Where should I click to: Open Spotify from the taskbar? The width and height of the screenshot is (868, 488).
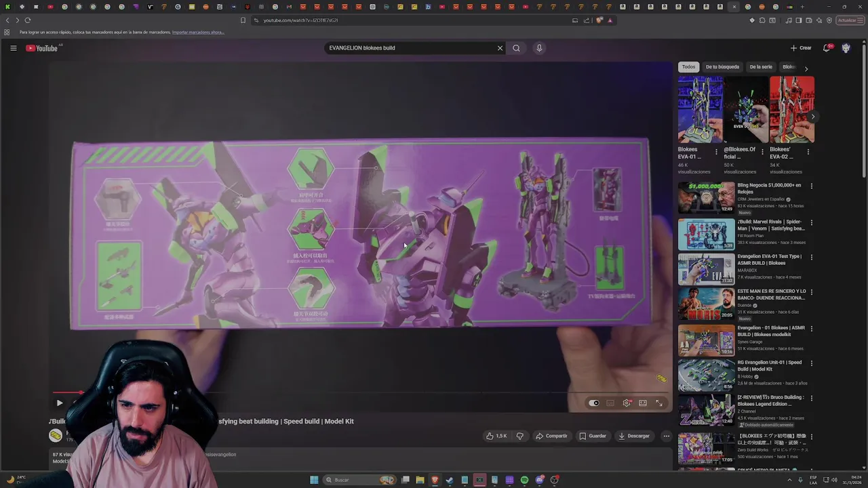[524, 480]
